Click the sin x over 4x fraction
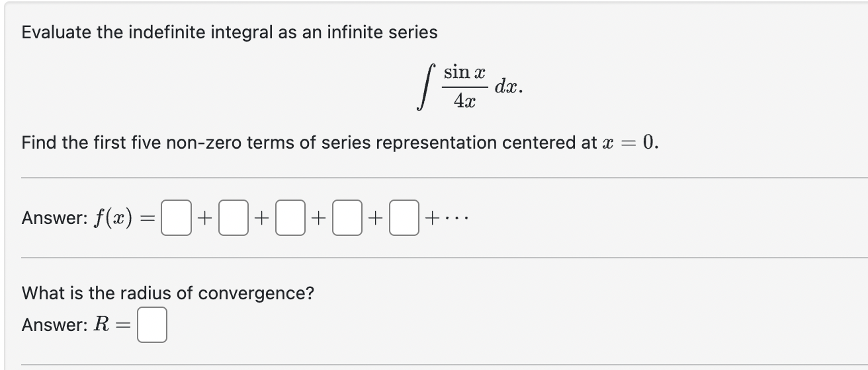 pyautogui.click(x=466, y=87)
